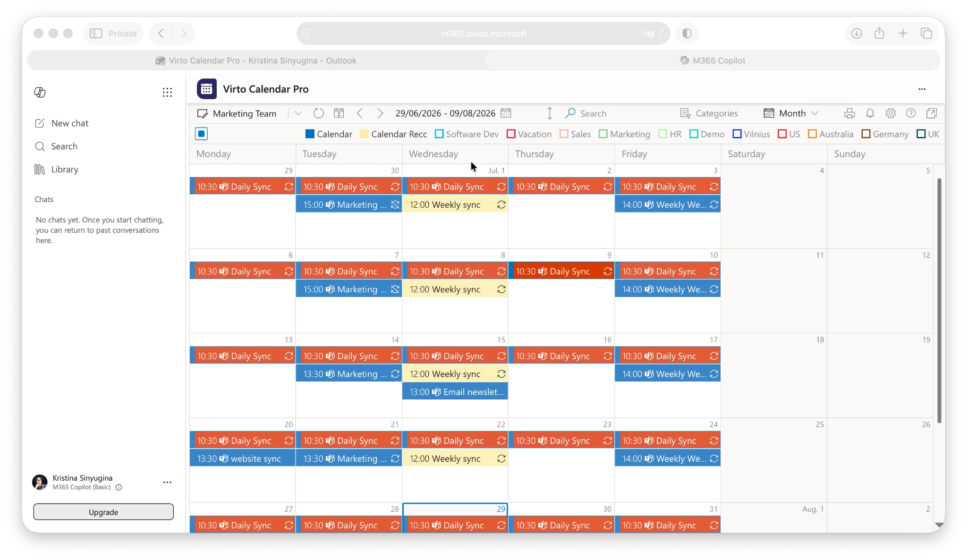This screenshot has width=967, height=560.
Task: Click the Safari address bar
Action: (483, 34)
